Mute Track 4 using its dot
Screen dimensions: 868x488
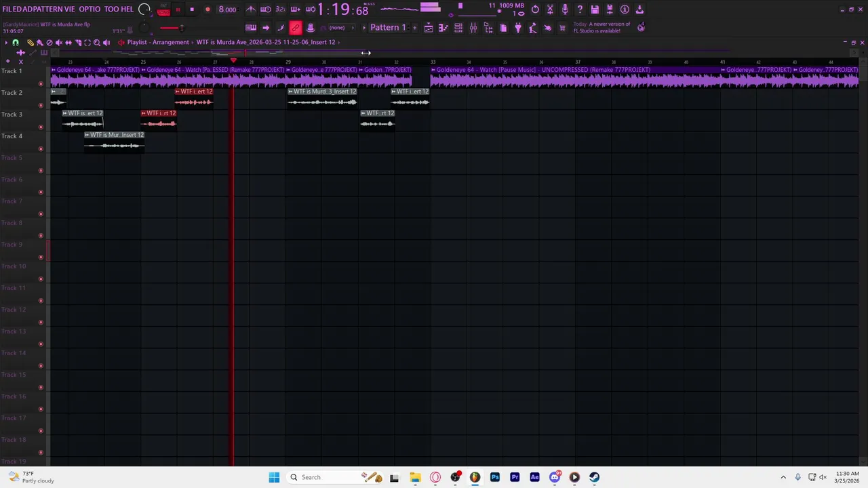click(x=41, y=149)
